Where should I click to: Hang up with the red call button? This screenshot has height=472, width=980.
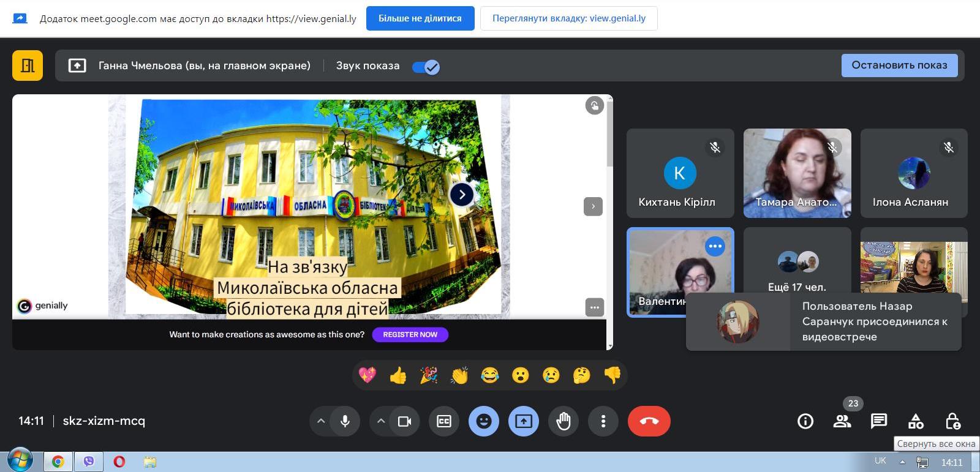tap(649, 421)
